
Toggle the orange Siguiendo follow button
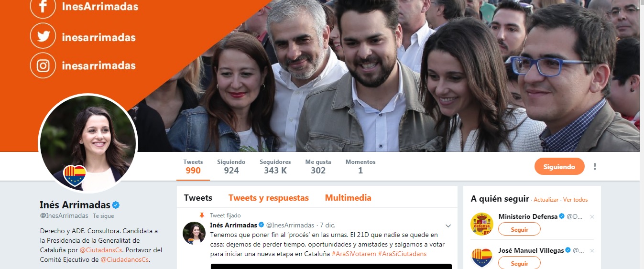pyautogui.click(x=559, y=166)
